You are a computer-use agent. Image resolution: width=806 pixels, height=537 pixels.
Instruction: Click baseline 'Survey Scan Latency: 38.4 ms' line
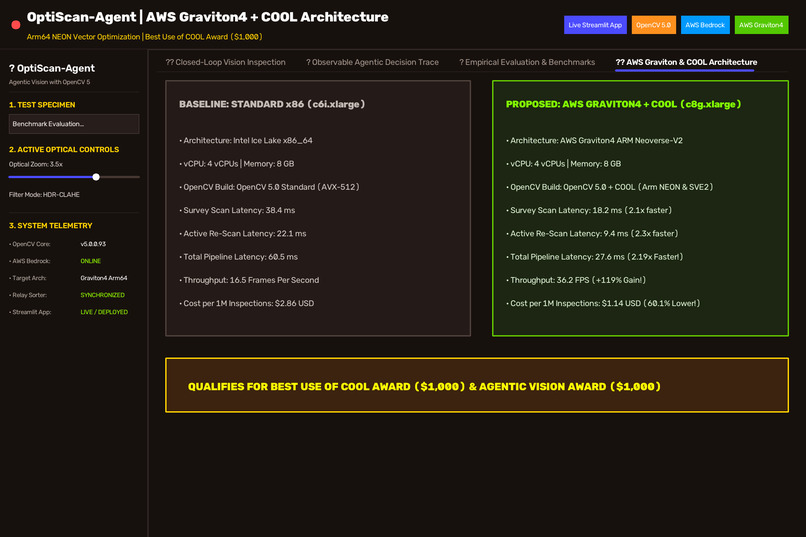[x=237, y=210]
